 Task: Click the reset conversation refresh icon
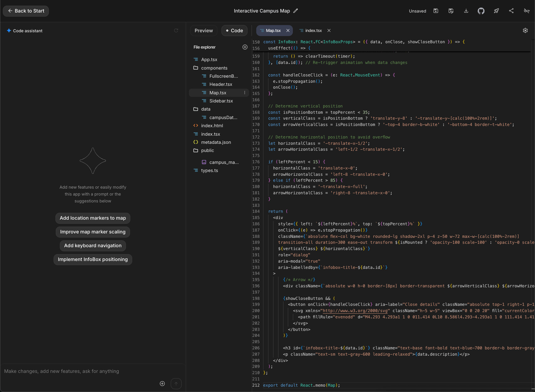pos(176,30)
